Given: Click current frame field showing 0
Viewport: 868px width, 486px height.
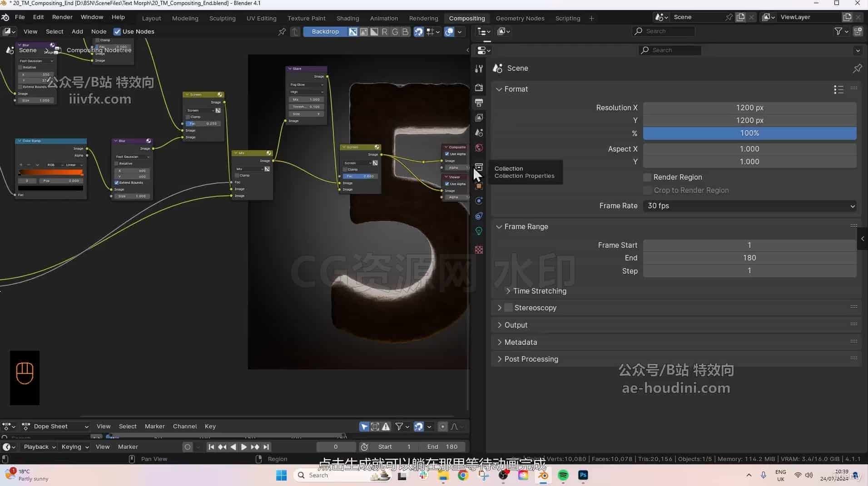Looking at the screenshot, I should (x=335, y=447).
